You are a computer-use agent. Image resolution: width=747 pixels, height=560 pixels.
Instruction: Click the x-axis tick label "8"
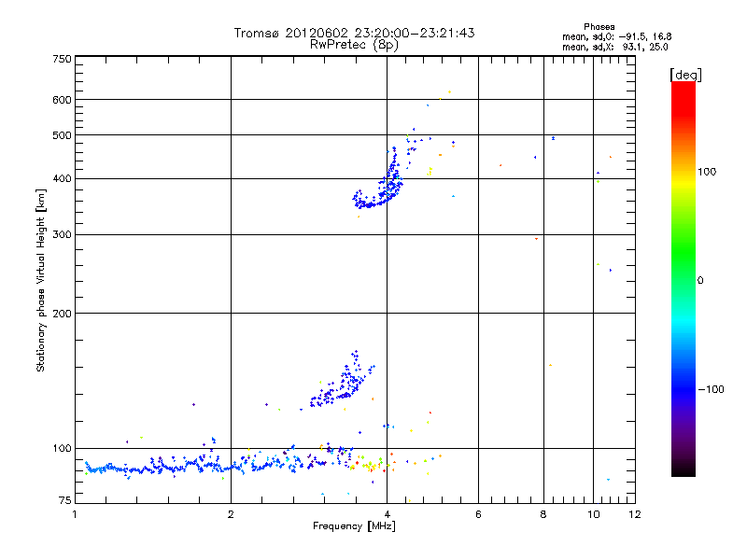[x=543, y=514]
